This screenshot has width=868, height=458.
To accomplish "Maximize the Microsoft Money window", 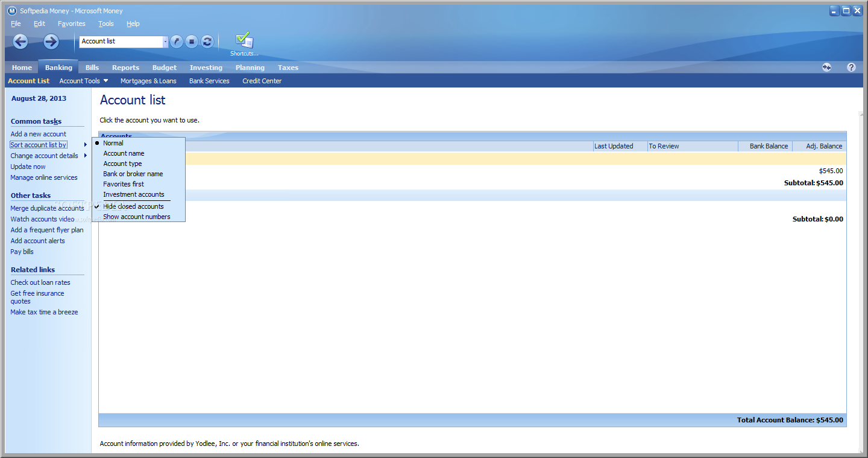I will pos(846,10).
